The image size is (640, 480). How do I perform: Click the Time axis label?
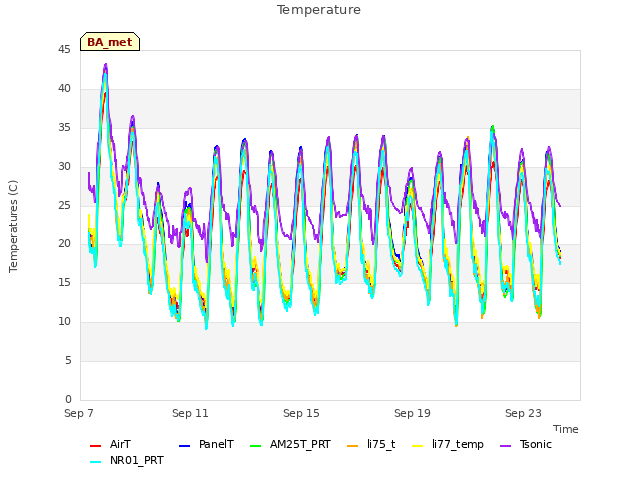pyautogui.click(x=566, y=429)
